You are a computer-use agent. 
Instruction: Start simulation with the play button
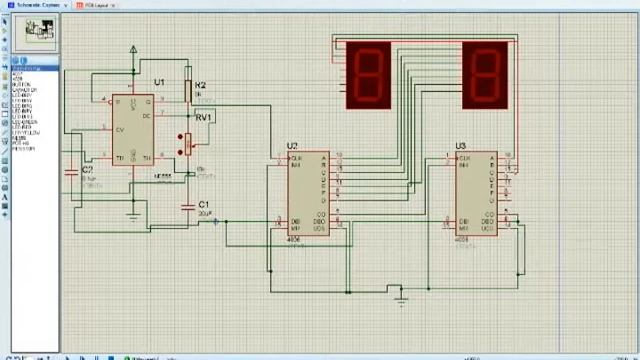67,358
